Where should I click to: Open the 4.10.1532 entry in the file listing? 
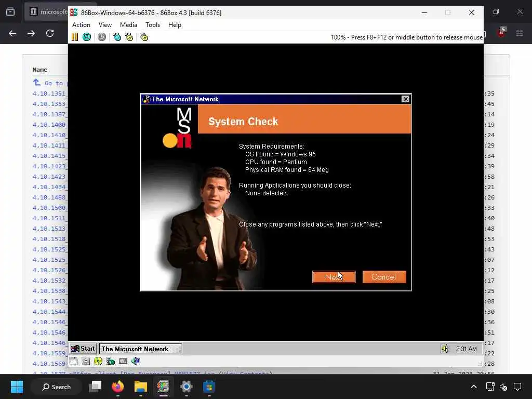tap(50, 281)
